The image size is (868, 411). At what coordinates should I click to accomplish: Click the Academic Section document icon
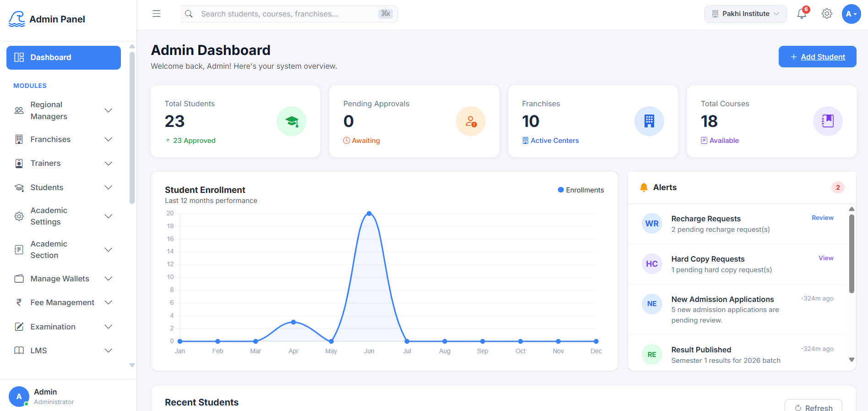coord(19,250)
